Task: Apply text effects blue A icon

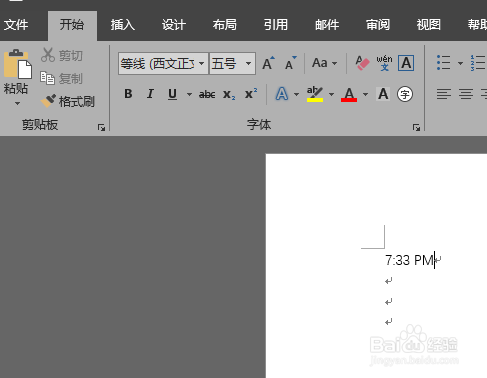Action: click(x=282, y=94)
